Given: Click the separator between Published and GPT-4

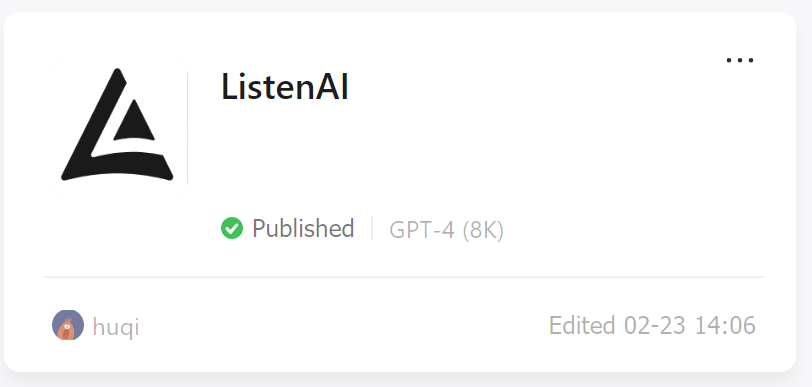Looking at the screenshot, I should 372,228.
